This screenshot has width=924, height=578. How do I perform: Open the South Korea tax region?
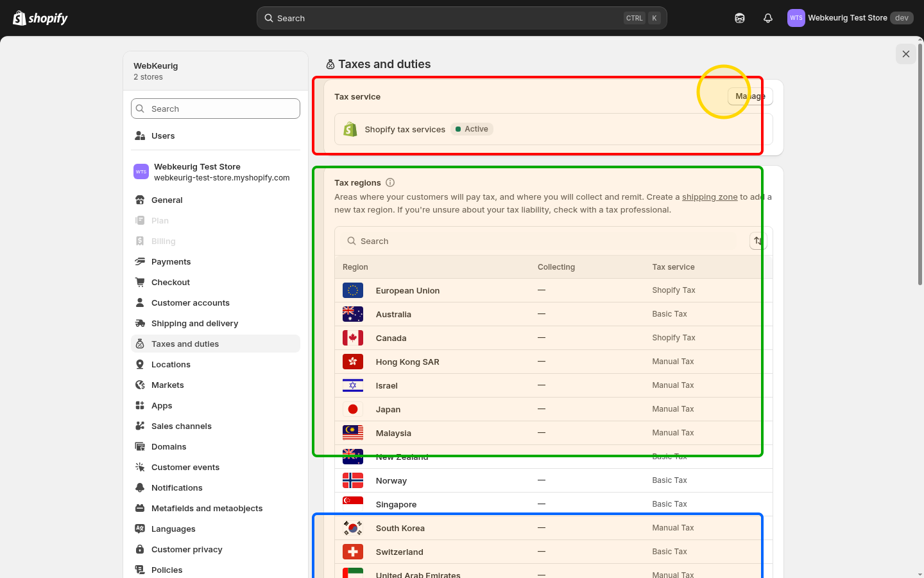click(554, 528)
